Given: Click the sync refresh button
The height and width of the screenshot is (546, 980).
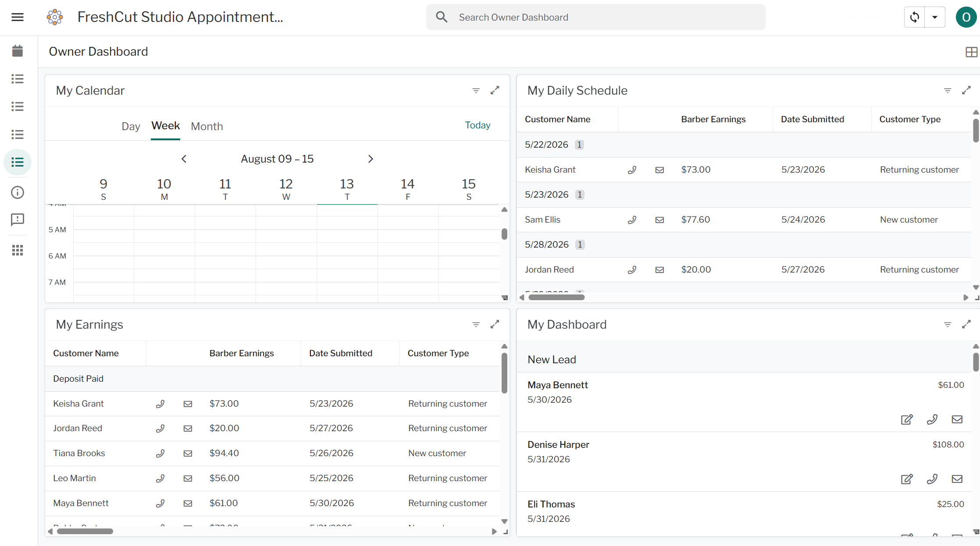Looking at the screenshot, I should click(915, 17).
